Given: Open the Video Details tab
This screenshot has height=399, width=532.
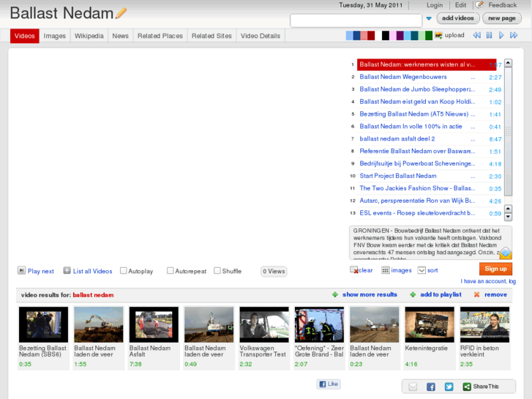Looking at the screenshot, I should coord(261,36).
